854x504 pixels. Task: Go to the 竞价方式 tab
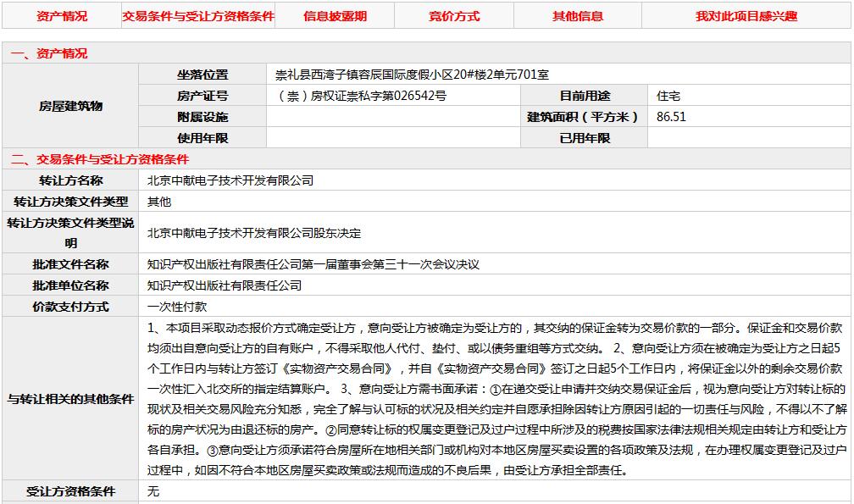(453, 16)
